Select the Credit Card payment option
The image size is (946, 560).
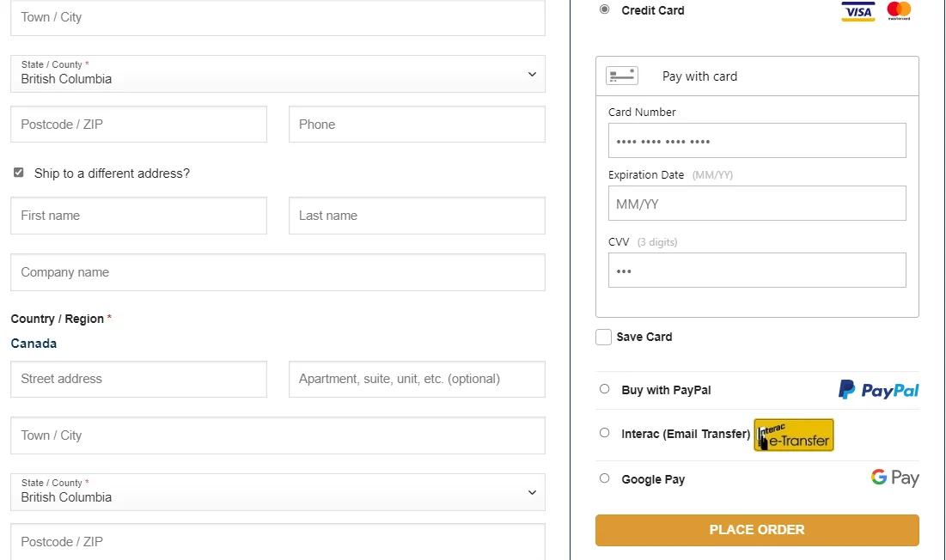click(605, 9)
